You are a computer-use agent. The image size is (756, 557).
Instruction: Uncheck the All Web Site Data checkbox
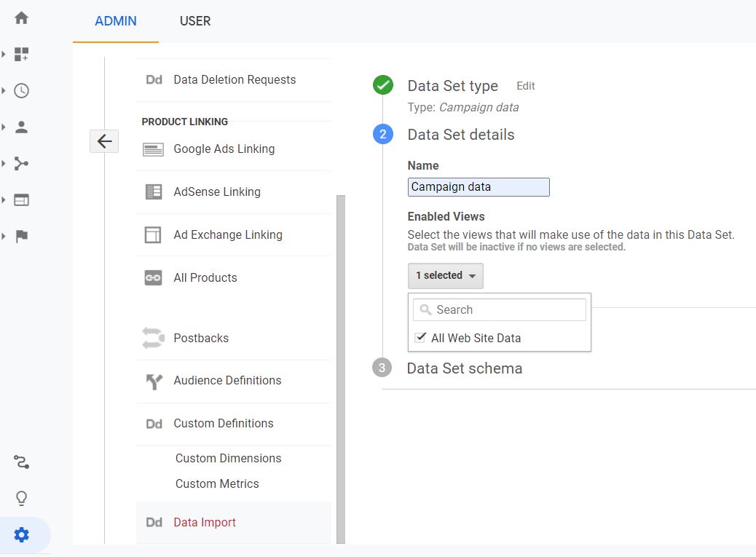pyautogui.click(x=420, y=337)
